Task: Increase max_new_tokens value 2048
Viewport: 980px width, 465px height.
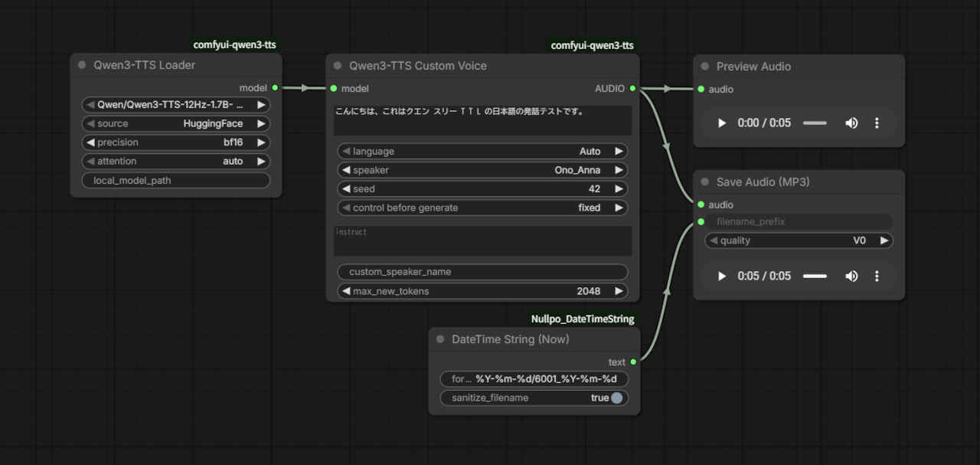Action: pos(619,291)
